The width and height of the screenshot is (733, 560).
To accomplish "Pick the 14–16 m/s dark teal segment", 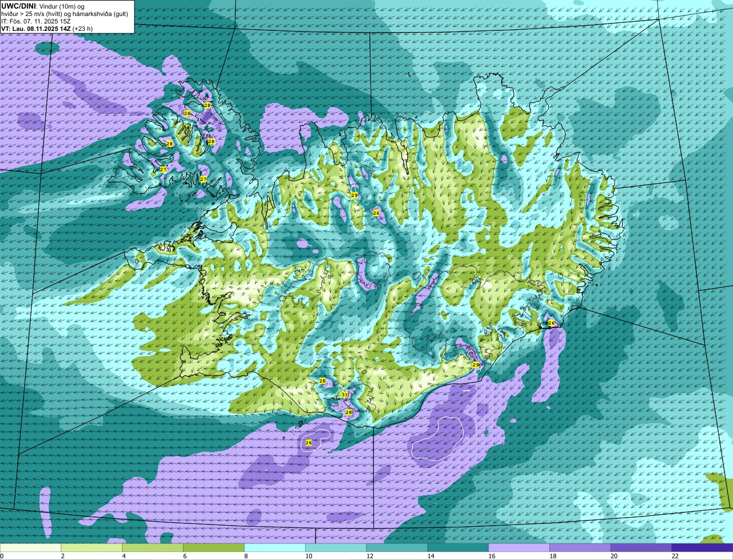I will point(458,547).
